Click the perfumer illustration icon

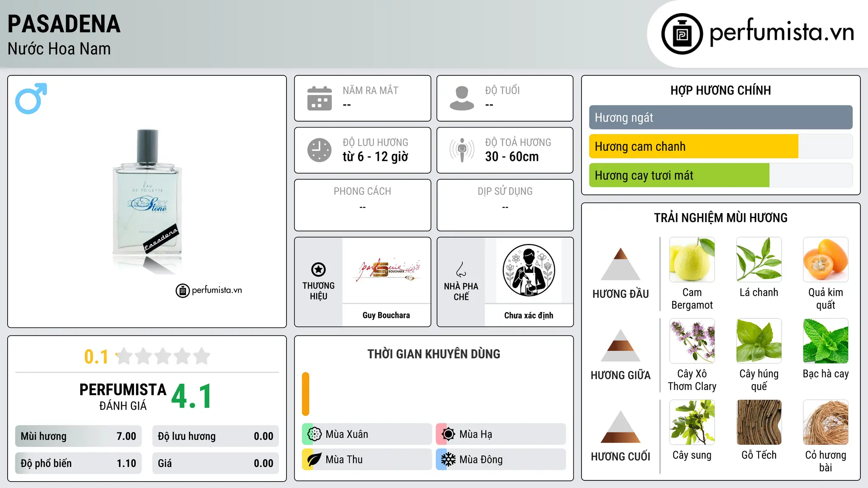(x=529, y=270)
